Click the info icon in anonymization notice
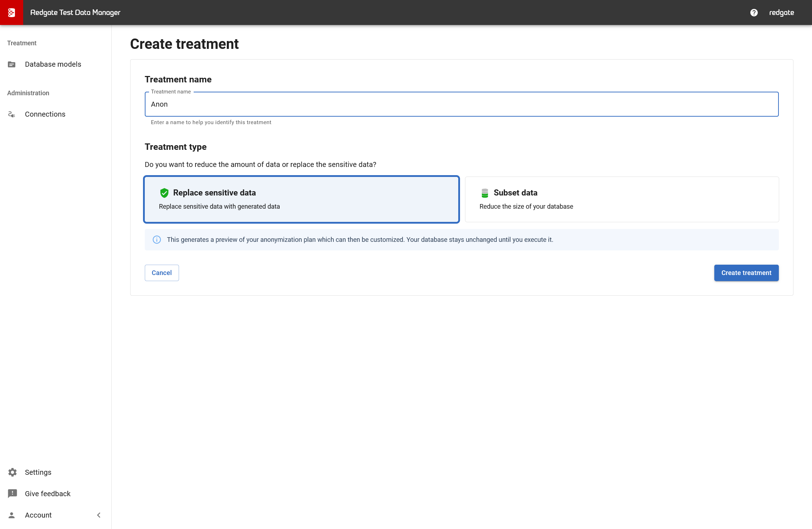Image resolution: width=812 pixels, height=529 pixels. click(157, 240)
